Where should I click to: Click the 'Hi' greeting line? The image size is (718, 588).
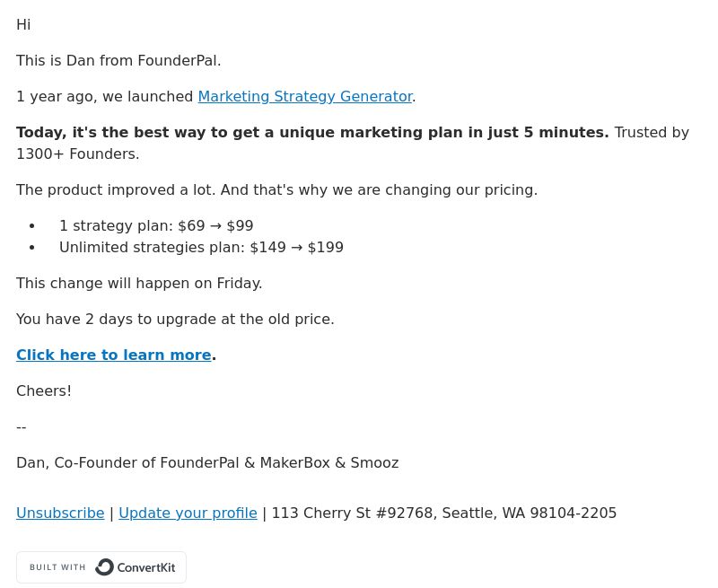(x=23, y=25)
